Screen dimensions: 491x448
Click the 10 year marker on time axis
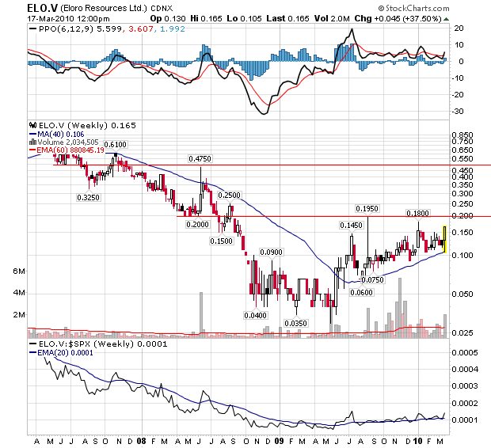[417, 441]
